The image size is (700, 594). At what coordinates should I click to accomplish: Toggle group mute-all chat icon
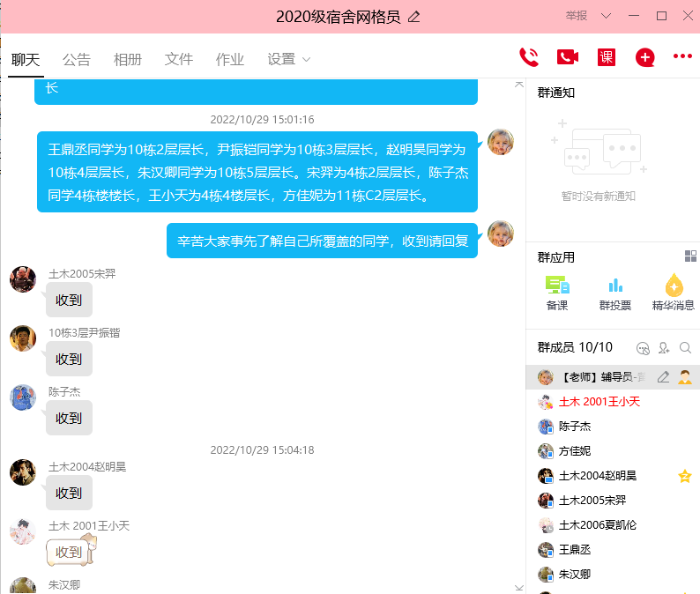643,348
